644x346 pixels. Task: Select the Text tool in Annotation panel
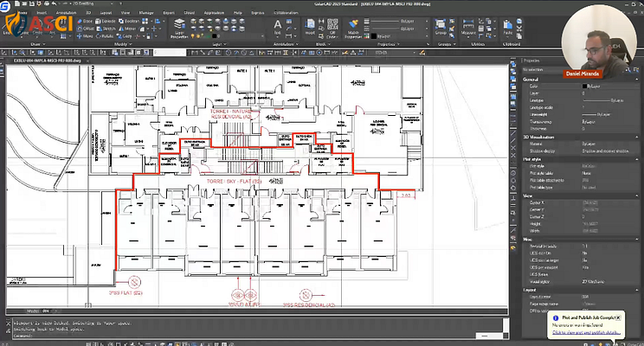point(278,27)
